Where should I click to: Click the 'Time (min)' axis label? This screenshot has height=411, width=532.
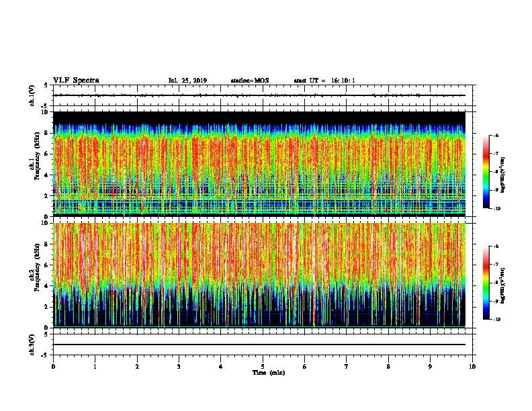269,373
